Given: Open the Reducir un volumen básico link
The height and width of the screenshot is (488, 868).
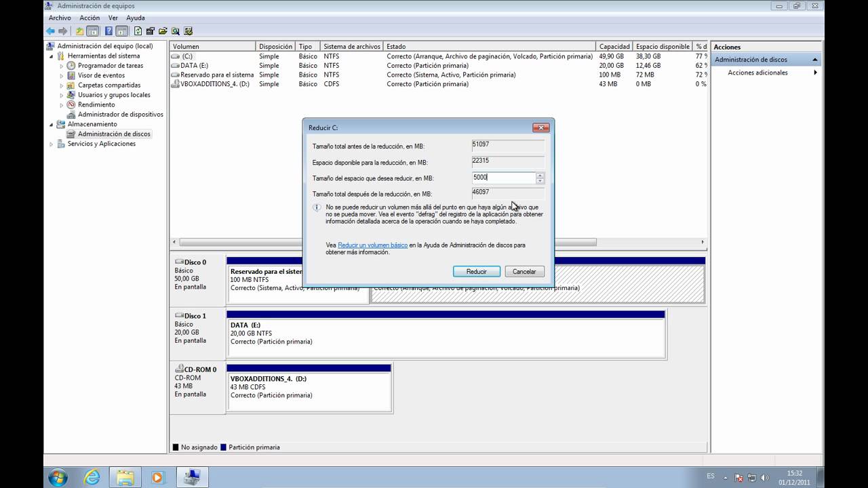Looking at the screenshot, I should (373, 245).
